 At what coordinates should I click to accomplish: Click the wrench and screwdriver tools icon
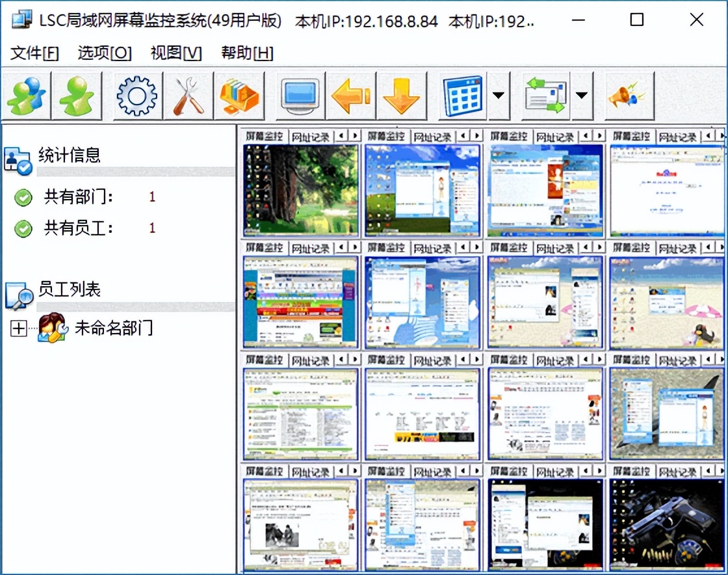point(188,96)
